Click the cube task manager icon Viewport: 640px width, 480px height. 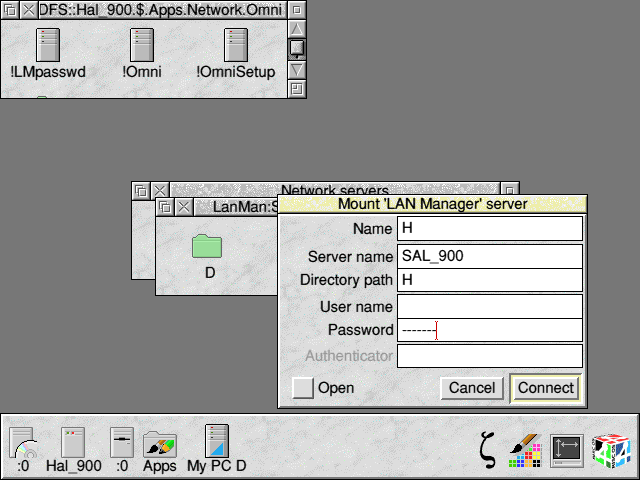pos(611,451)
